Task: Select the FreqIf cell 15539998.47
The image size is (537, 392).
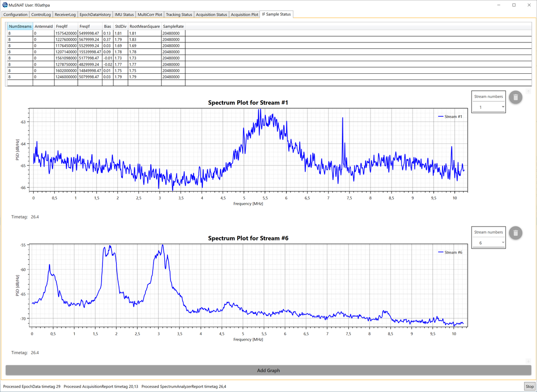Action: (89, 52)
